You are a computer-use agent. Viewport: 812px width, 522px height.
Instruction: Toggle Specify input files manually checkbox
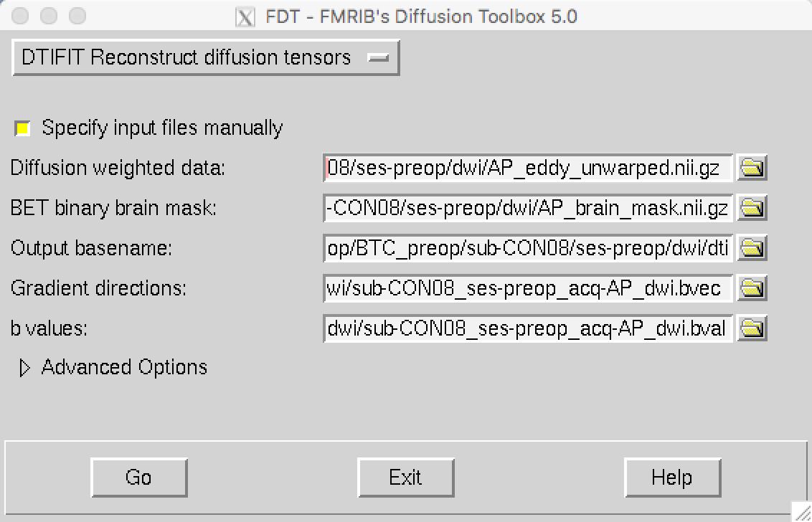tap(22, 128)
